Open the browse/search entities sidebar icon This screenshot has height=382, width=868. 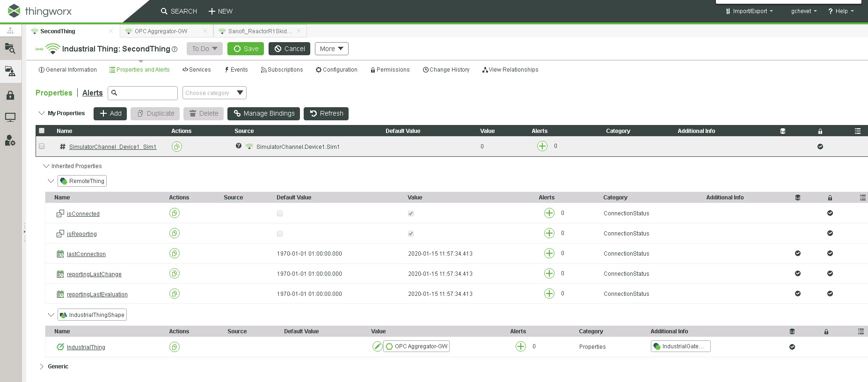[x=10, y=48]
